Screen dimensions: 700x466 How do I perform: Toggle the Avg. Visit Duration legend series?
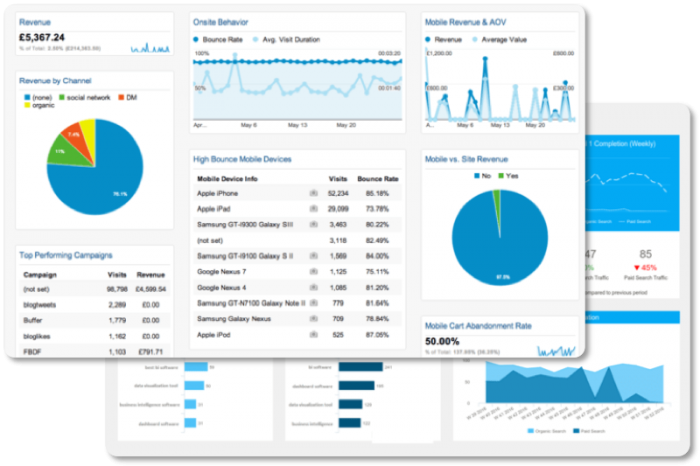286,39
